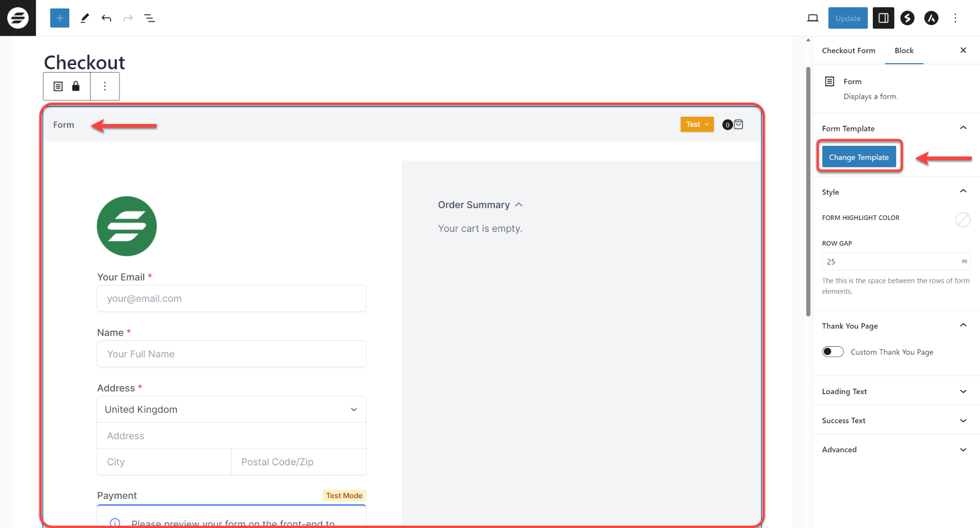Click the redo arrow icon
Screen dimensions: 980x528
[x=128, y=18]
